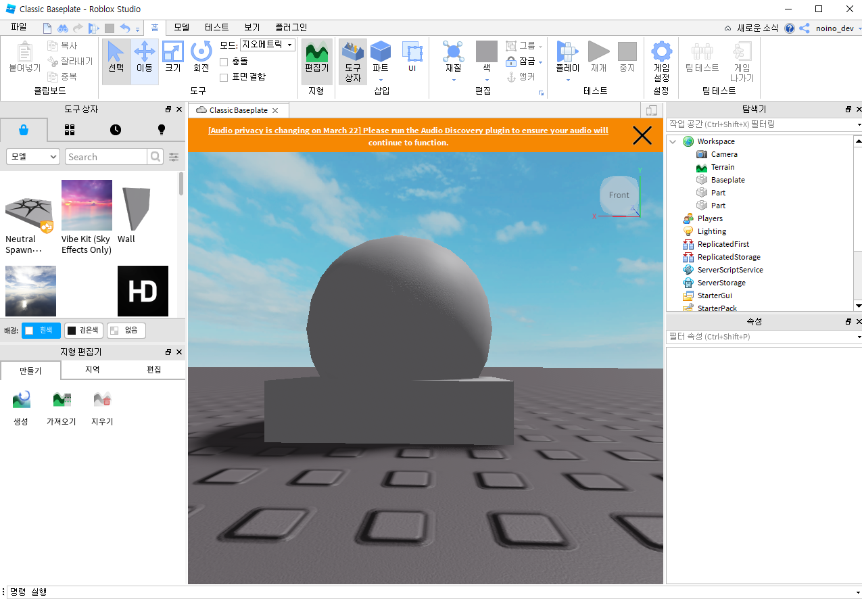Viewport: 862px width, 616px height.
Task: Select Terrain in the explorer tree
Action: tap(722, 167)
